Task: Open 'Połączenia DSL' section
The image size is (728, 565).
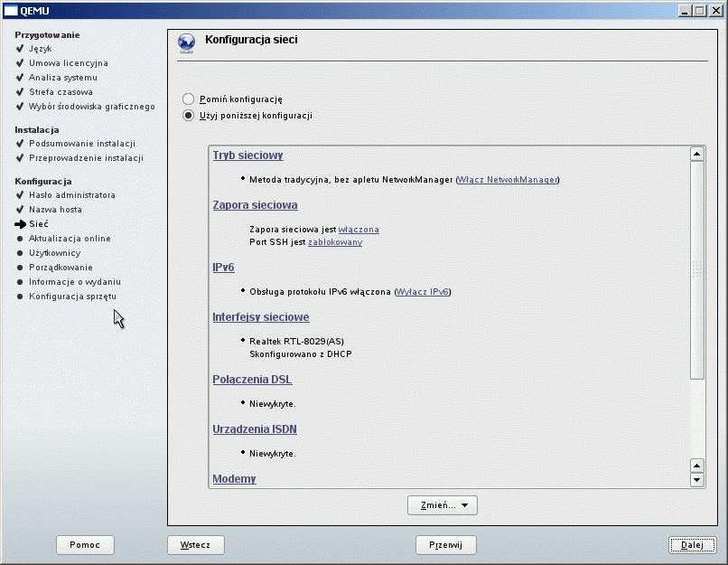Action: (252, 380)
